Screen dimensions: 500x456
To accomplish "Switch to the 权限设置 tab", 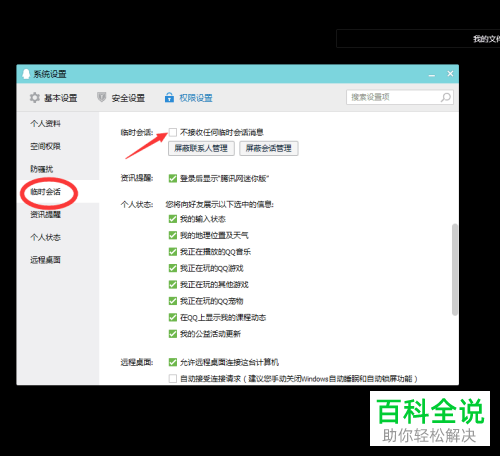I will pos(189,98).
